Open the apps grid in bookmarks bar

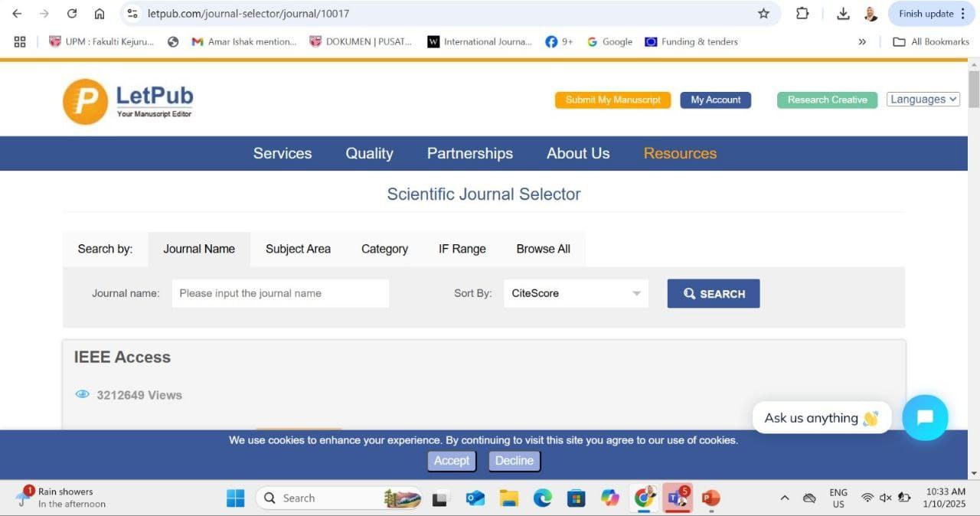coord(20,42)
